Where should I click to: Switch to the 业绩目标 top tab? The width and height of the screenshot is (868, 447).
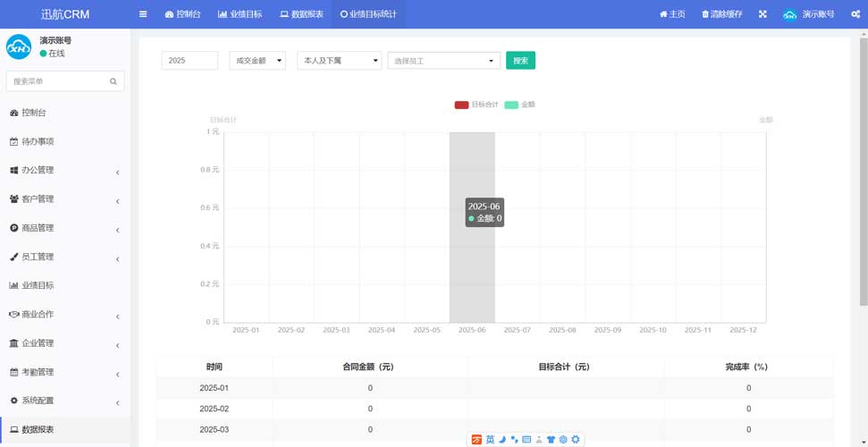[x=240, y=14]
